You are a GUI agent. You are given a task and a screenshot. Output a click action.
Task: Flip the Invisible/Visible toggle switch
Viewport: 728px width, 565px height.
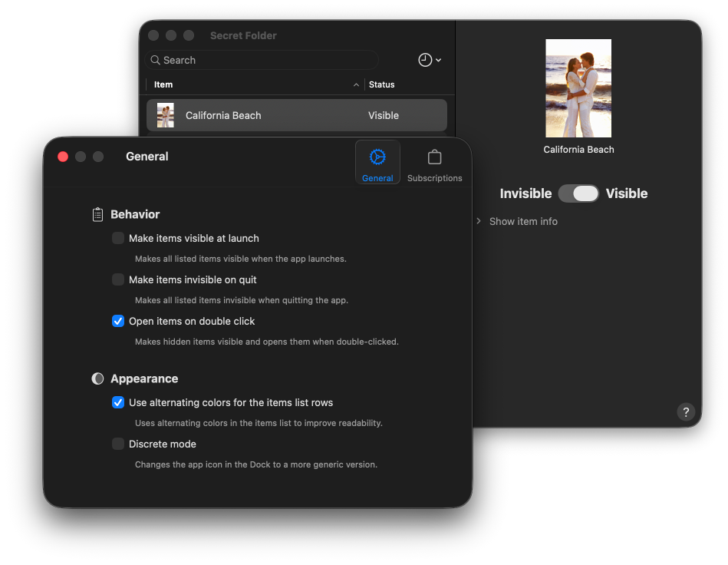[x=578, y=193]
